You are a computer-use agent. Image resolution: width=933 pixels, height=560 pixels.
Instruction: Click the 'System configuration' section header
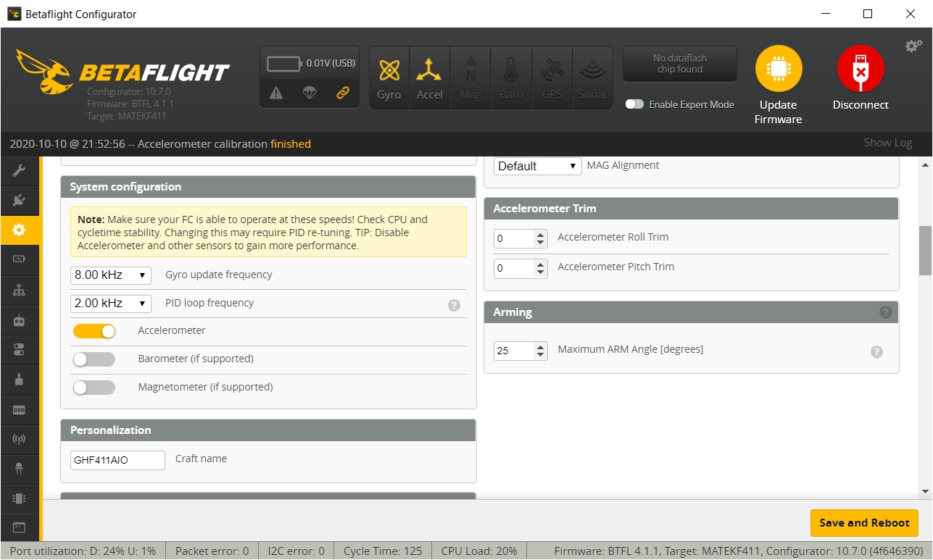268,187
